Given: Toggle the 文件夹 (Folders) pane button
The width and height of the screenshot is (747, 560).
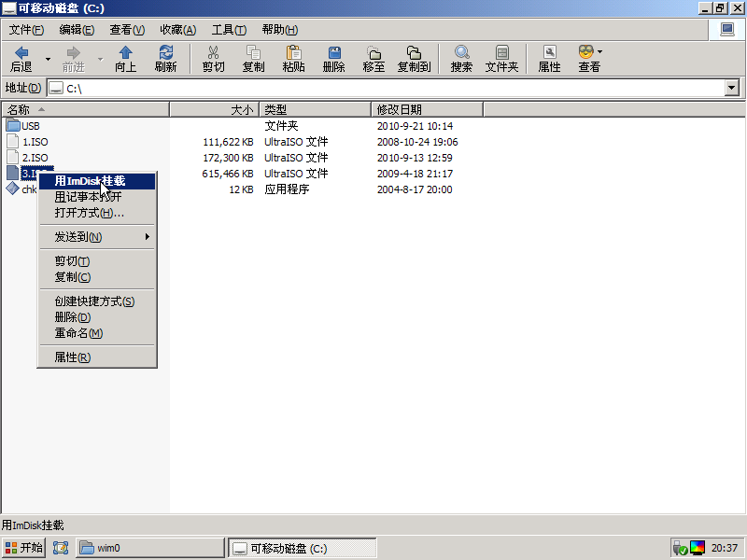Looking at the screenshot, I should pos(501,58).
